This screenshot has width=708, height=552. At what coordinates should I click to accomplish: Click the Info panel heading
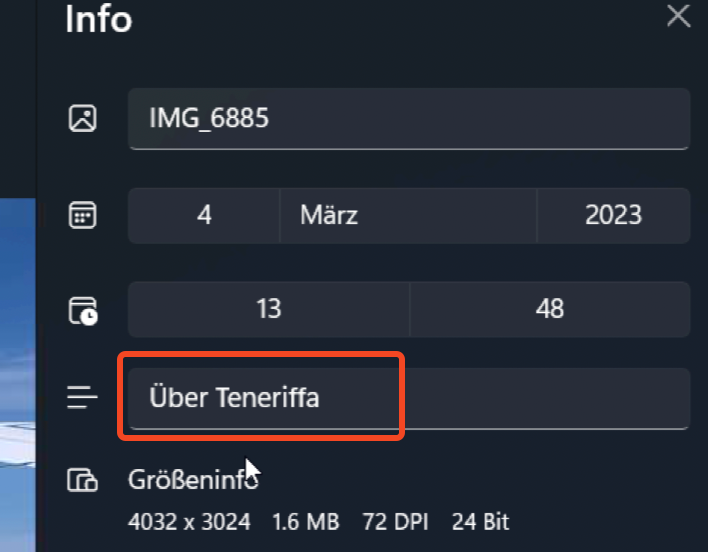(98, 19)
